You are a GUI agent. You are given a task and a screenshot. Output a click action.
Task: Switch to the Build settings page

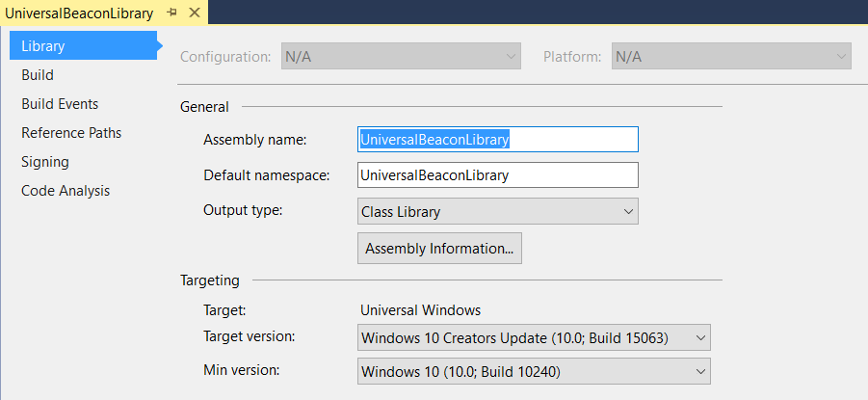point(38,75)
